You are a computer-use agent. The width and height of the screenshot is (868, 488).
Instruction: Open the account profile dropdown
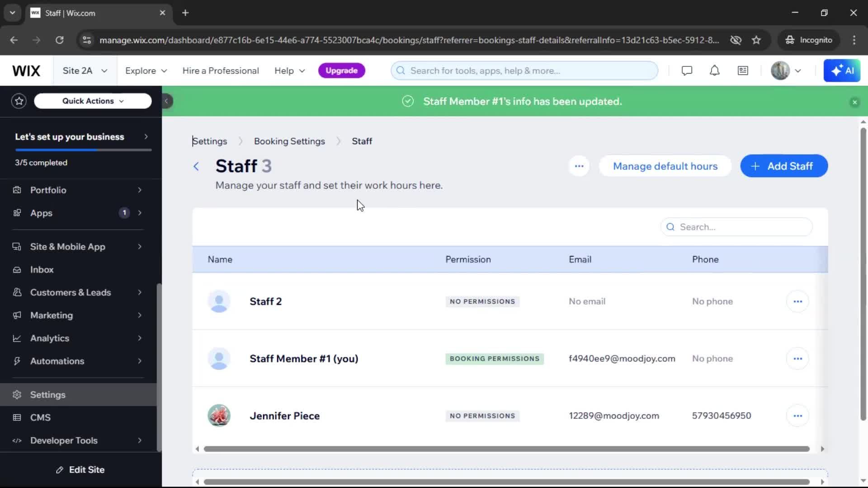coord(786,71)
